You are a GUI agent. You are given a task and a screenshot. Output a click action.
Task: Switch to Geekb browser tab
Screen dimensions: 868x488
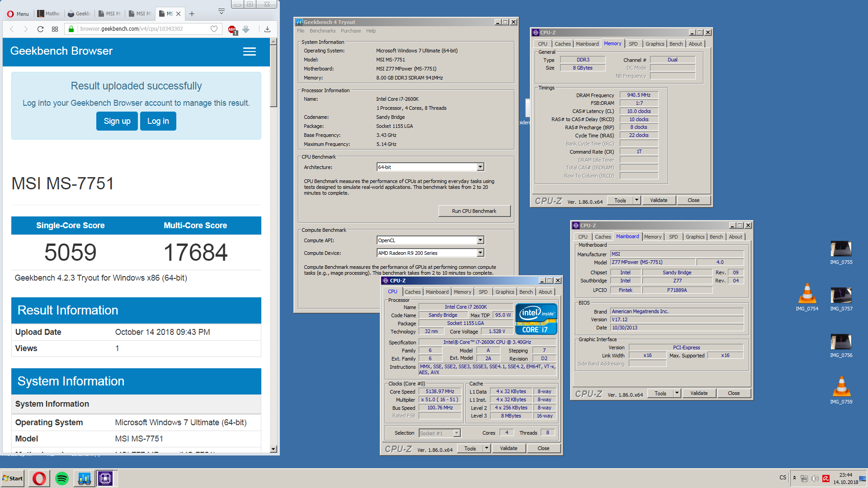point(79,14)
